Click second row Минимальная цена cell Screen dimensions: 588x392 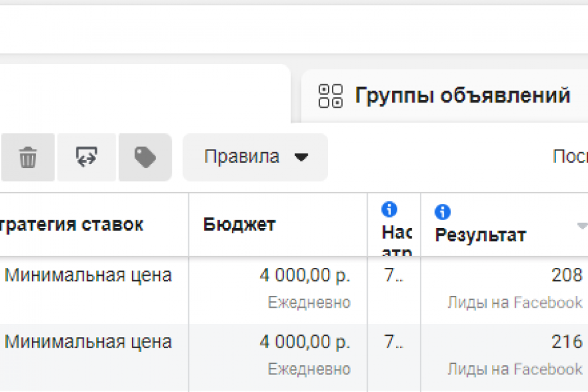(88, 342)
